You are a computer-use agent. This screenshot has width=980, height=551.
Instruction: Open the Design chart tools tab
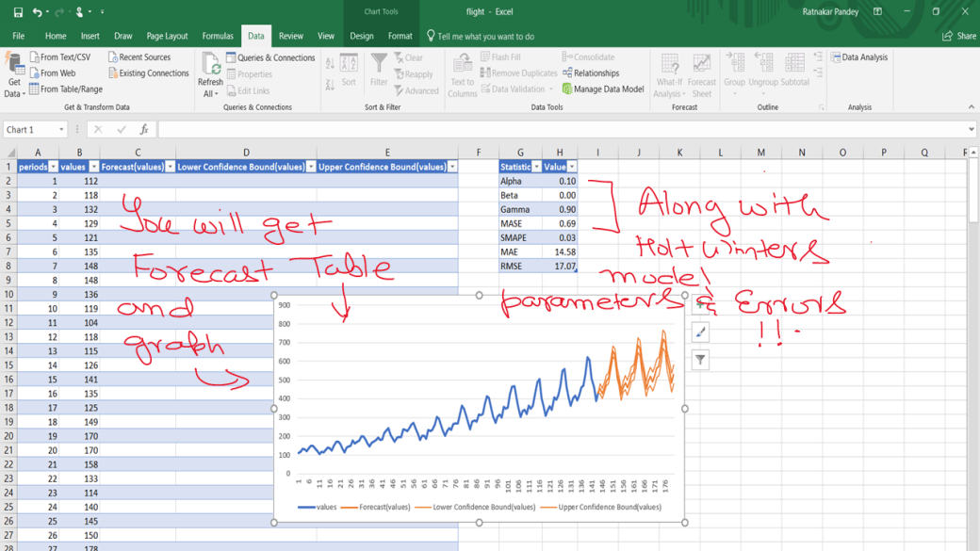point(361,36)
